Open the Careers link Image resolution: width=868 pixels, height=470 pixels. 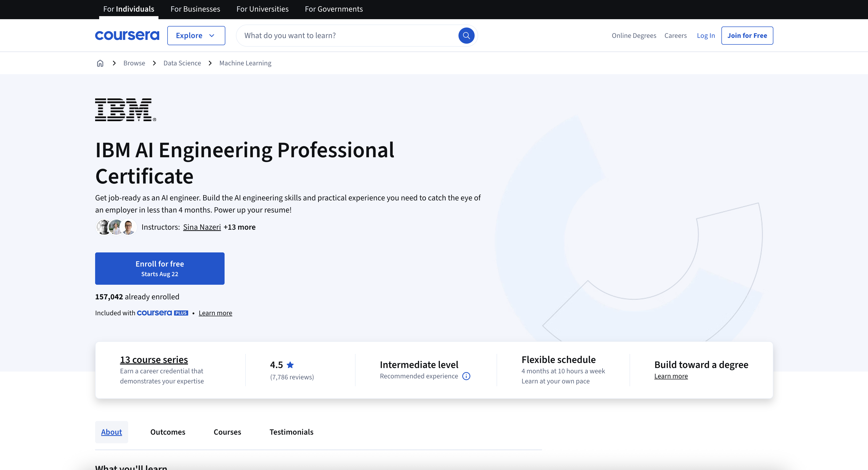point(675,35)
